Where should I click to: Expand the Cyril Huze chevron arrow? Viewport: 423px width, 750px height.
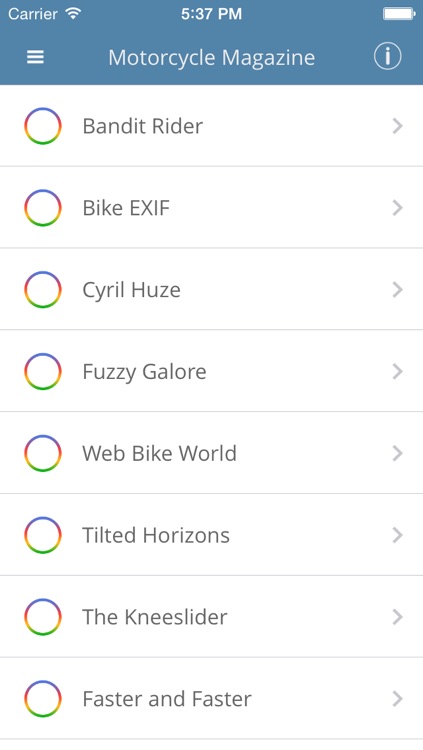click(x=397, y=289)
